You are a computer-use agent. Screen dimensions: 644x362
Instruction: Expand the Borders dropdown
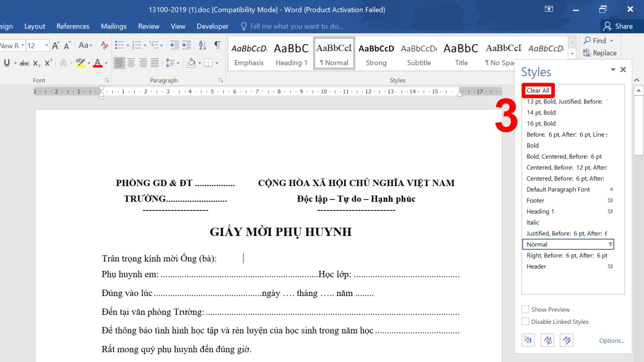[x=216, y=63]
